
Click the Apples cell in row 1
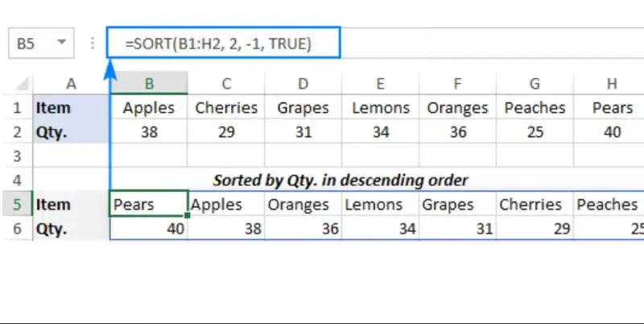coord(149,108)
